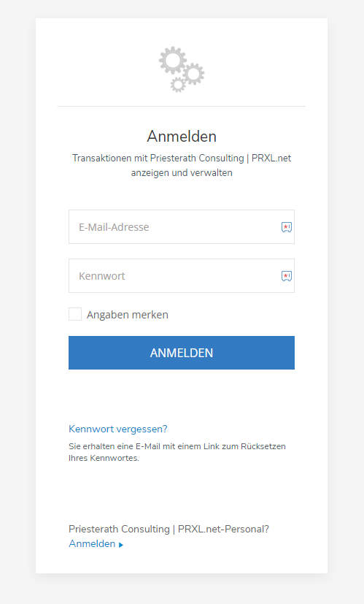
Task: Click the 'Anmelden' page heading
Action: (x=182, y=137)
